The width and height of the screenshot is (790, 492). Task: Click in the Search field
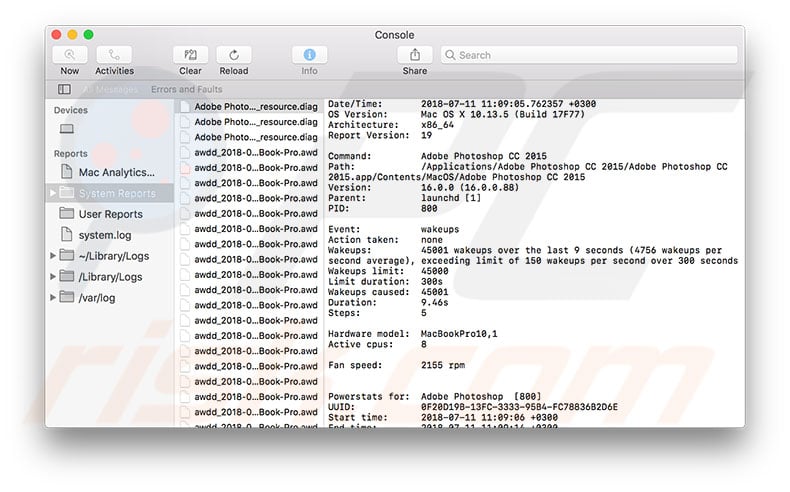(x=590, y=55)
